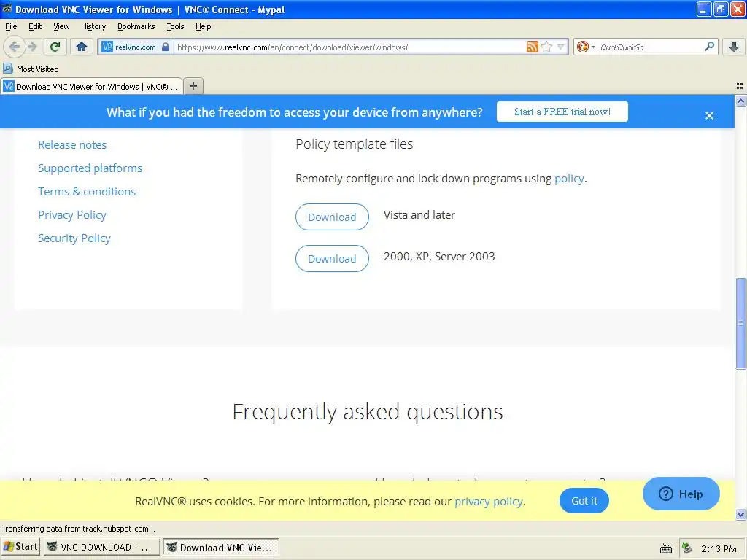Switch to VNC DOWNLOAD taskbar window
Image resolution: width=747 pixels, height=560 pixels.
click(101, 547)
